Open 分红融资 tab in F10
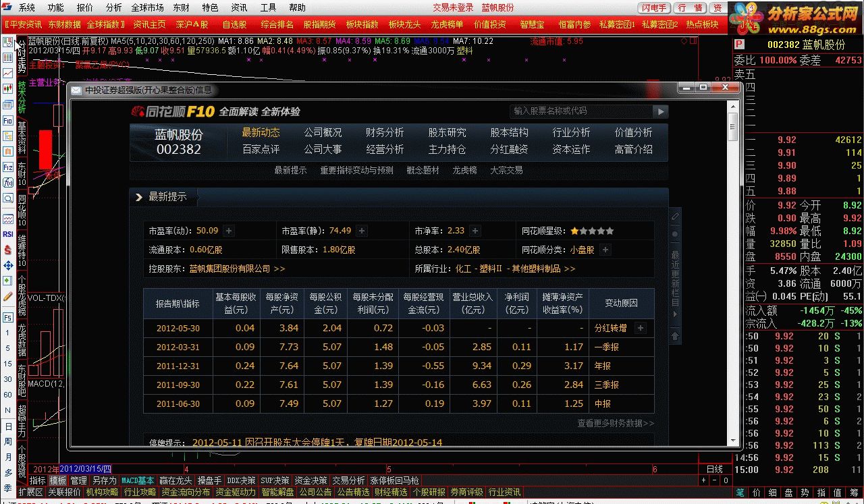The image size is (864, 504). pos(509,149)
